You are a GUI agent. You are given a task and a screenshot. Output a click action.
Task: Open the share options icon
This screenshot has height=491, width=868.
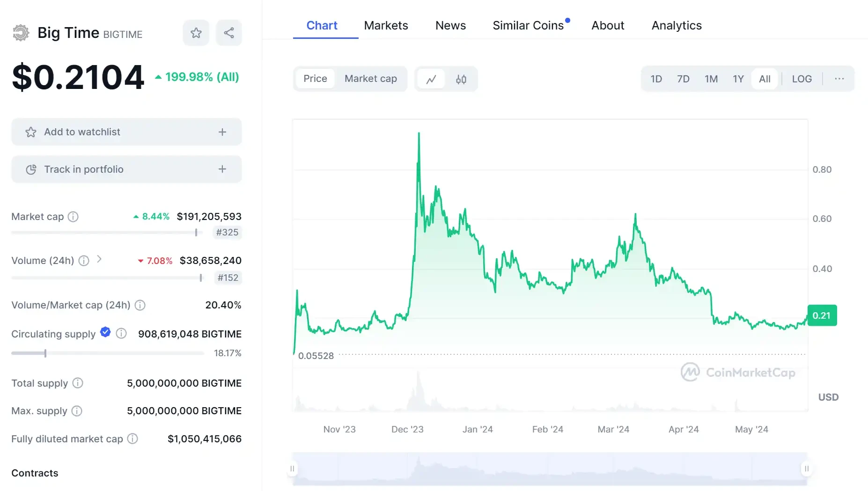228,32
